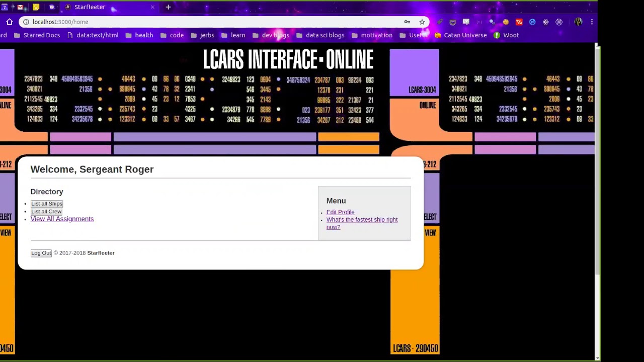The width and height of the screenshot is (644, 362).
Task: Open the health bookmark folder
Action: [x=139, y=35]
